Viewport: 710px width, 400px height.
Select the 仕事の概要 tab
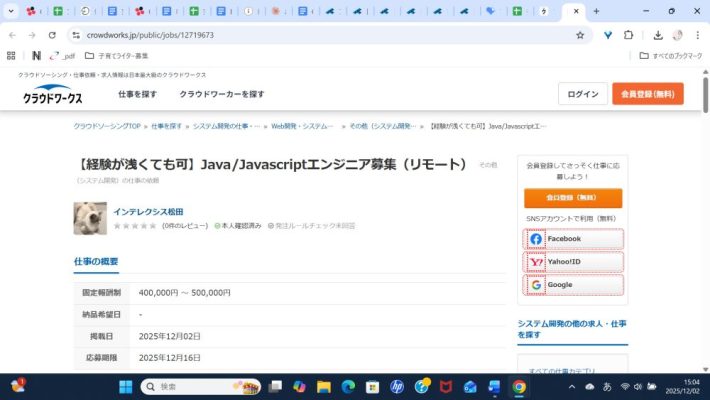[x=96, y=261]
